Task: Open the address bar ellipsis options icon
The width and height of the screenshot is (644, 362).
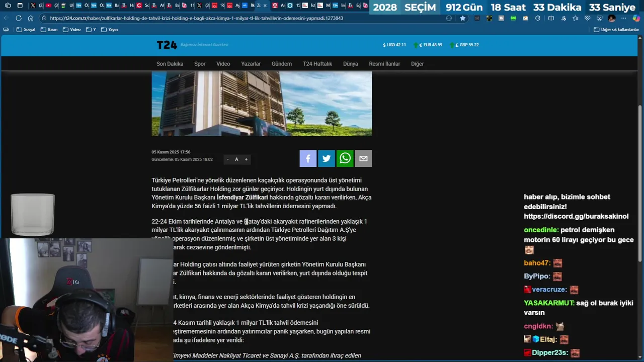Action: [449, 18]
